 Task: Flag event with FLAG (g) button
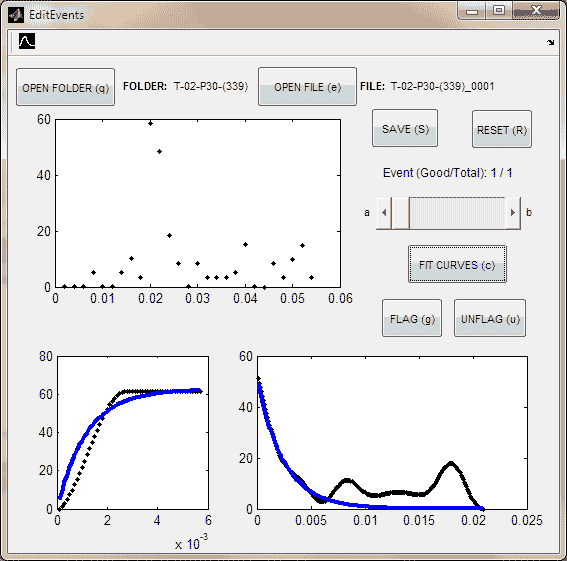pos(412,318)
